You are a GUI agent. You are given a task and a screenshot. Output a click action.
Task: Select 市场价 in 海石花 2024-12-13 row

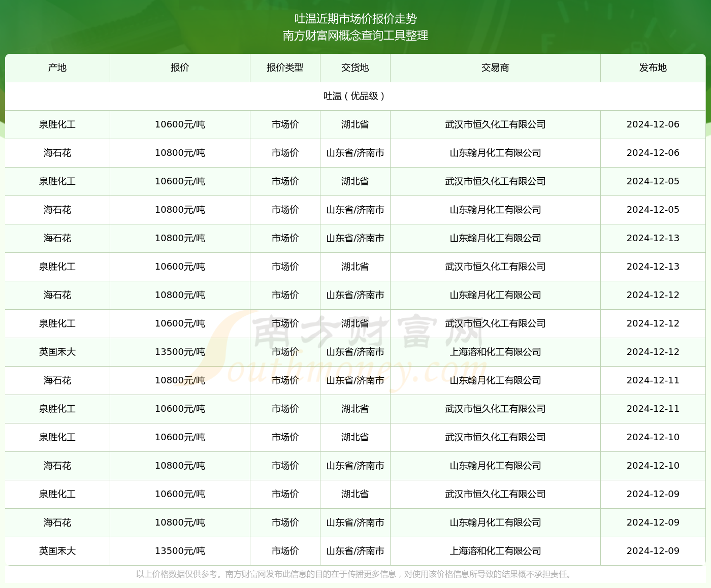pyautogui.click(x=285, y=238)
